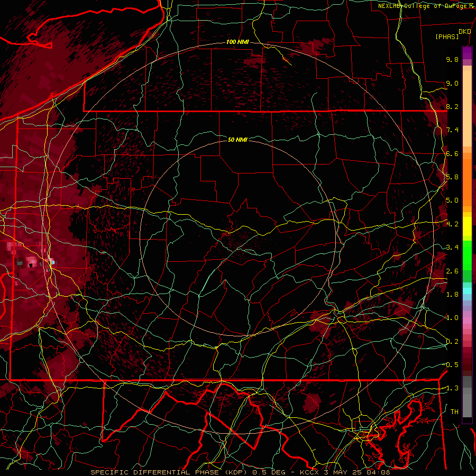Click the 1.0 value on the color scale
Screen dimensions: 476x476
(x=452, y=318)
